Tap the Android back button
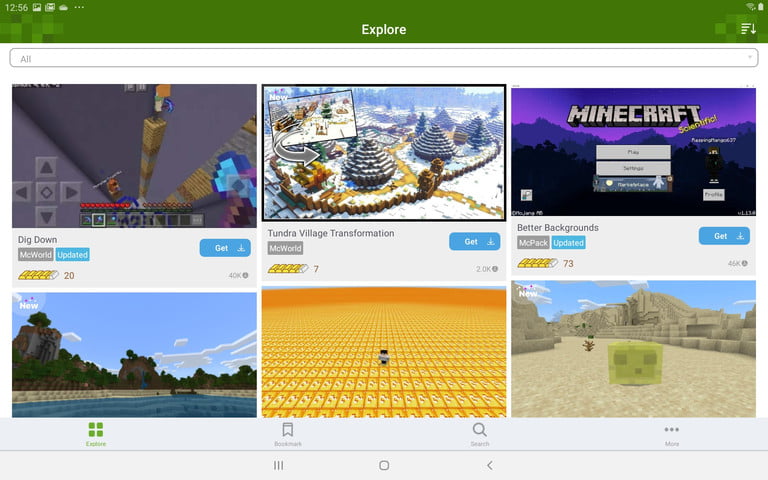Viewport: 768px width, 480px height. pyautogui.click(x=490, y=465)
